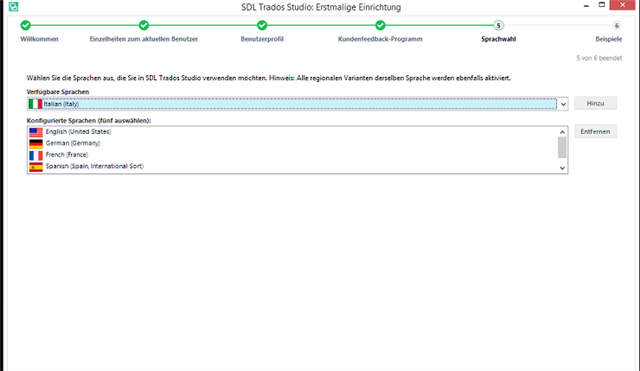The height and width of the screenshot is (371, 640).
Task: Add the language with the Hinzu button
Action: 595,103
